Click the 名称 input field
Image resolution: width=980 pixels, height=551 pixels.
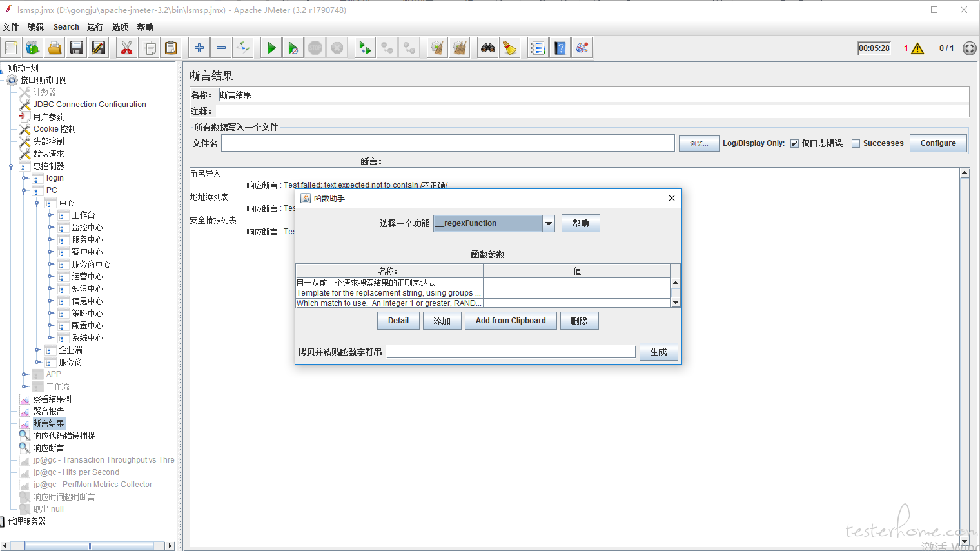(593, 95)
